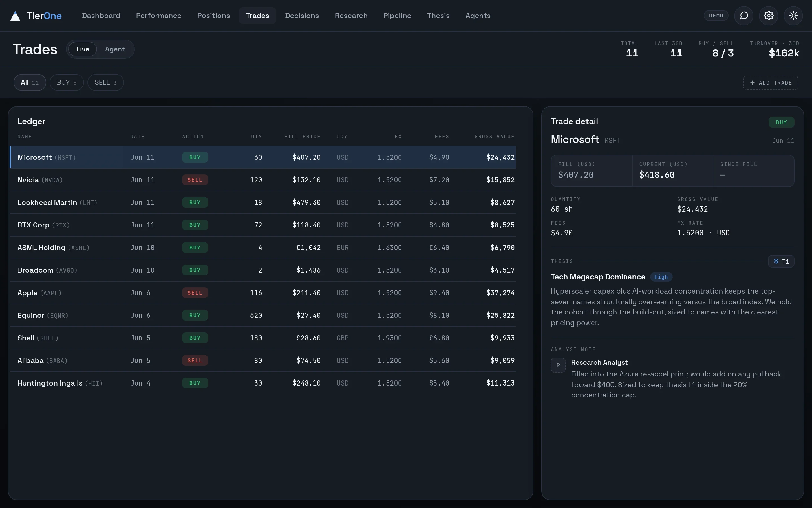Viewport: 812px width, 508px height.
Task: Select the ASML Holding (ASML) row
Action: click(x=263, y=248)
